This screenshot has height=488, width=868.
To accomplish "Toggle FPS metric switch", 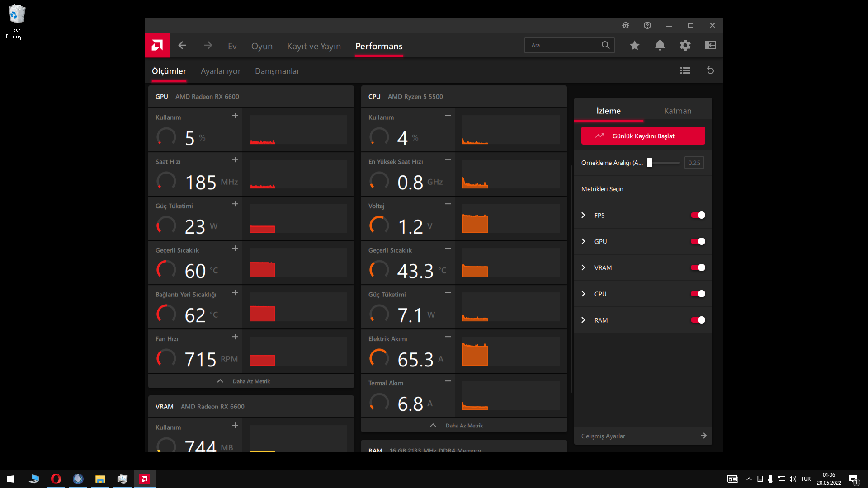I will (x=698, y=216).
